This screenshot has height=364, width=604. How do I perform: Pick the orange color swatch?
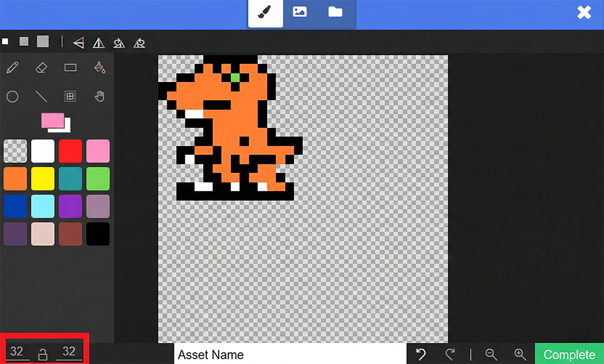pyautogui.click(x=15, y=179)
